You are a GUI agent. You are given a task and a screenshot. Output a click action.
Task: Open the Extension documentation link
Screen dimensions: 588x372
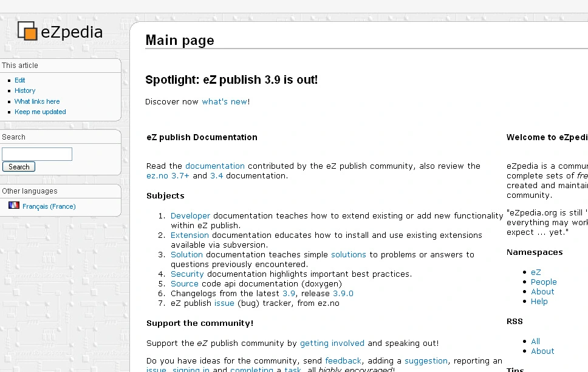click(190, 235)
